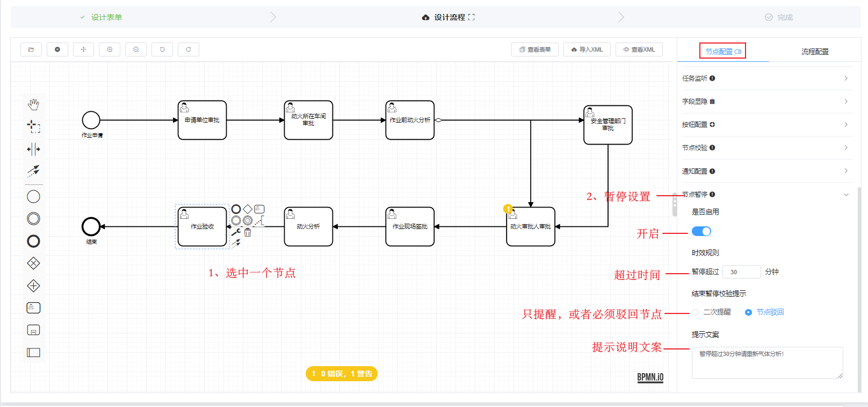Select the 作业现场签批 task node
This screenshot has width=868, height=407.
click(410, 227)
